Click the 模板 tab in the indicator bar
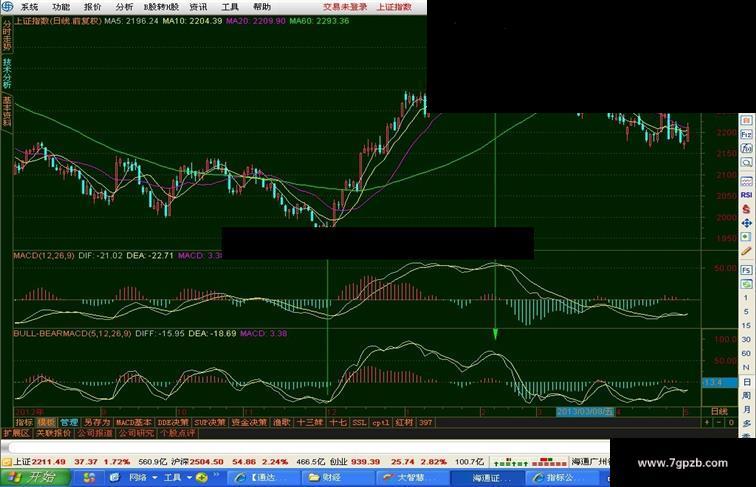 pyautogui.click(x=46, y=422)
